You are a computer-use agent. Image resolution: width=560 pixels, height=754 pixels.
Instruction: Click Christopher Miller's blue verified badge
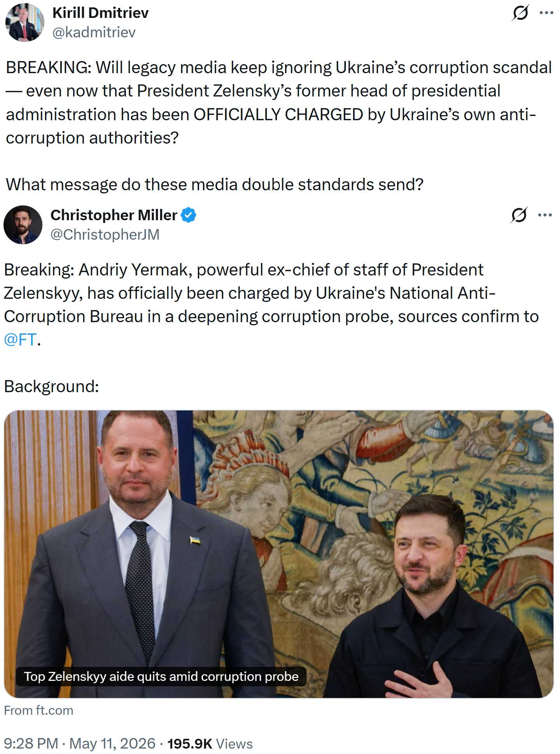[x=189, y=215]
